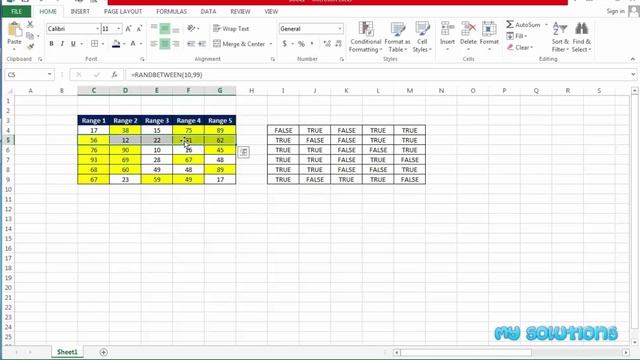Click Decrease Decimal icon

(338, 44)
